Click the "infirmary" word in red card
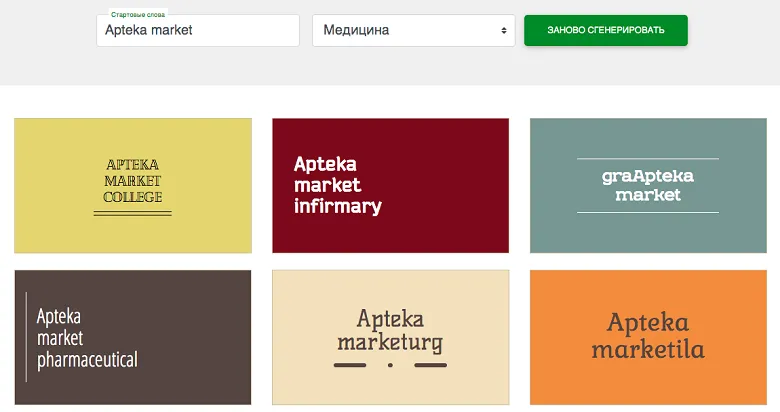This screenshot has height=412, width=780. 338,207
